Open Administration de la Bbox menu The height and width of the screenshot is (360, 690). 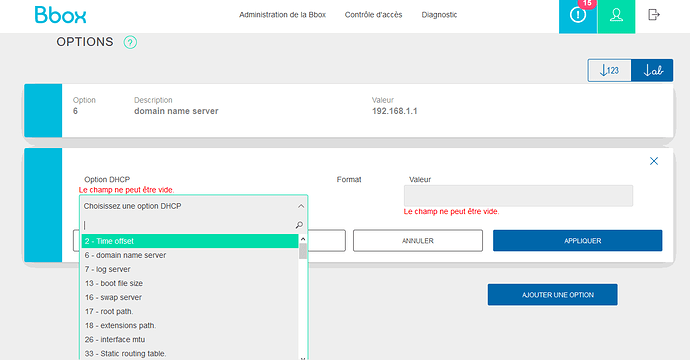283,15
